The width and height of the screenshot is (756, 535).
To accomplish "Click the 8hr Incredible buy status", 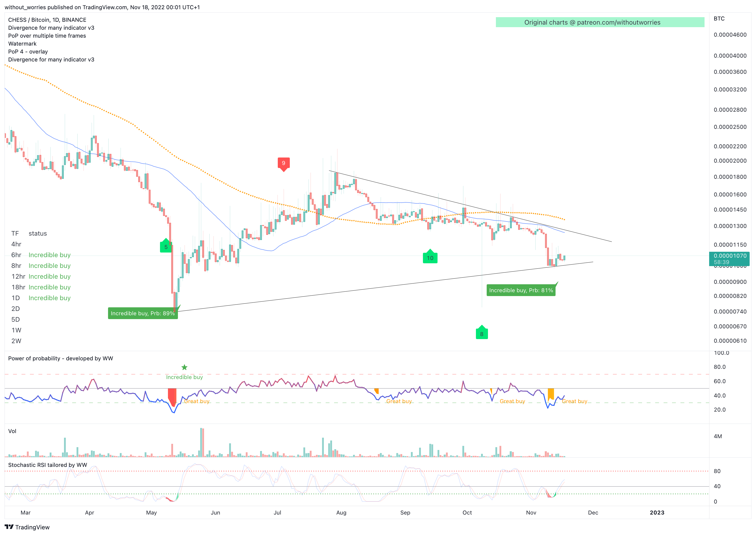I will (49, 266).
